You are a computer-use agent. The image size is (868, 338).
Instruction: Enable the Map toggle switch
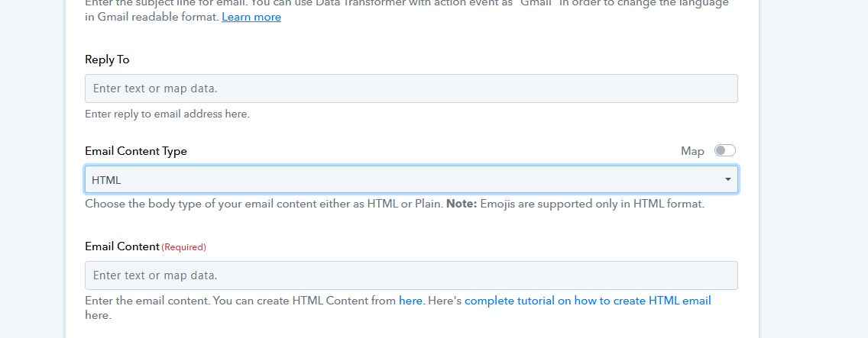click(724, 151)
